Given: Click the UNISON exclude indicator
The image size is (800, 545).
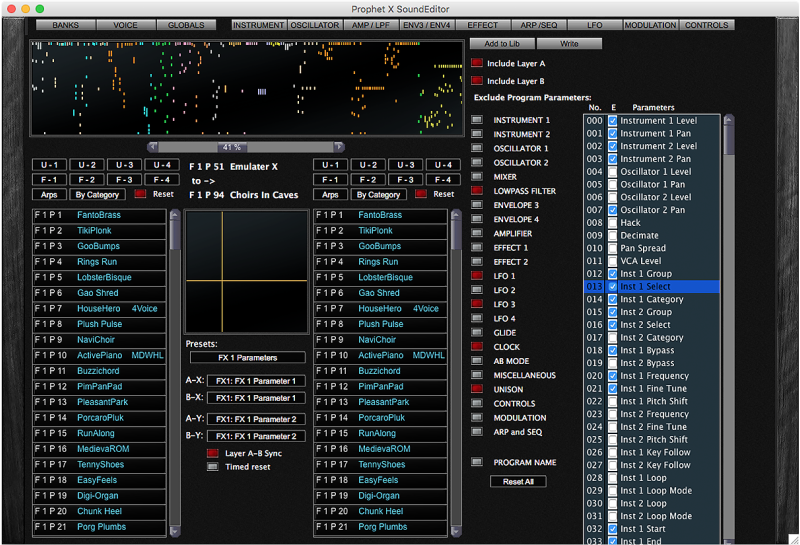Looking at the screenshot, I should [477, 389].
